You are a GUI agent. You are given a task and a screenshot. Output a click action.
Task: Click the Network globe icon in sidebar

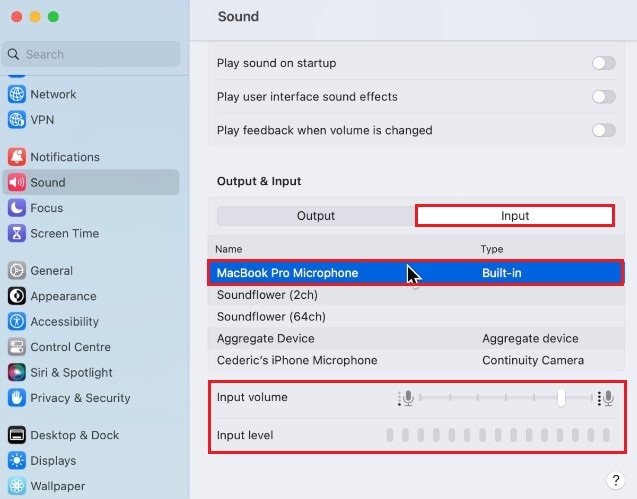click(16, 94)
